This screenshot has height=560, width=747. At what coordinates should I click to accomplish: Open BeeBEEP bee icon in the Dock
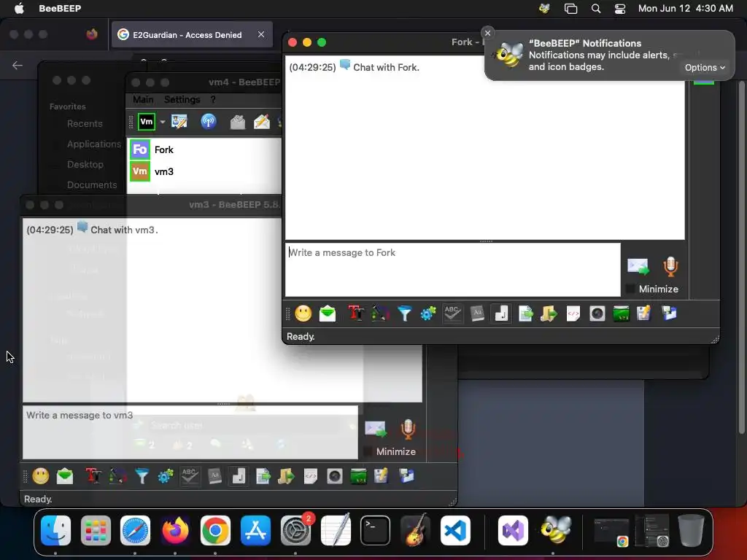pyautogui.click(x=554, y=531)
